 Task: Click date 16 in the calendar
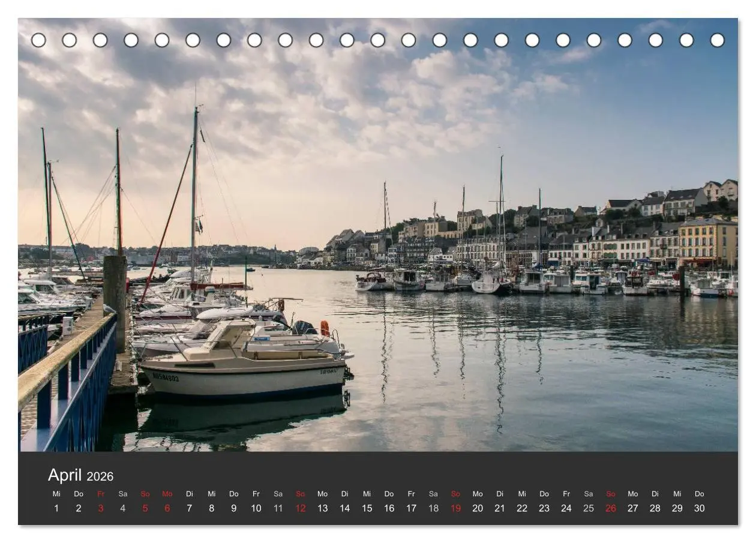pyautogui.click(x=389, y=508)
